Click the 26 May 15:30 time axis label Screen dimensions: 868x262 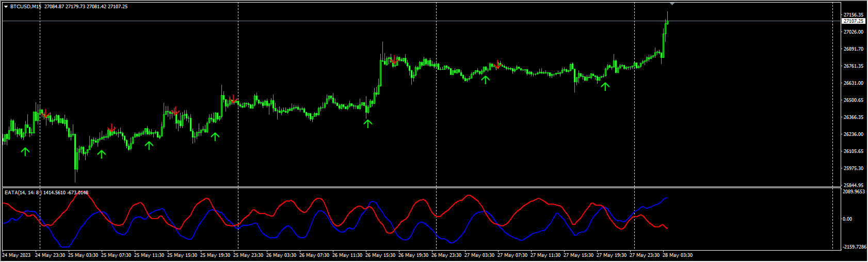[380, 255]
